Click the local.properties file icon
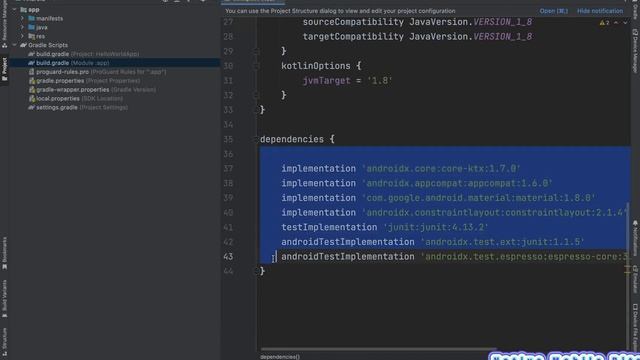This screenshot has width=640, height=360. [x=31, y=99]
